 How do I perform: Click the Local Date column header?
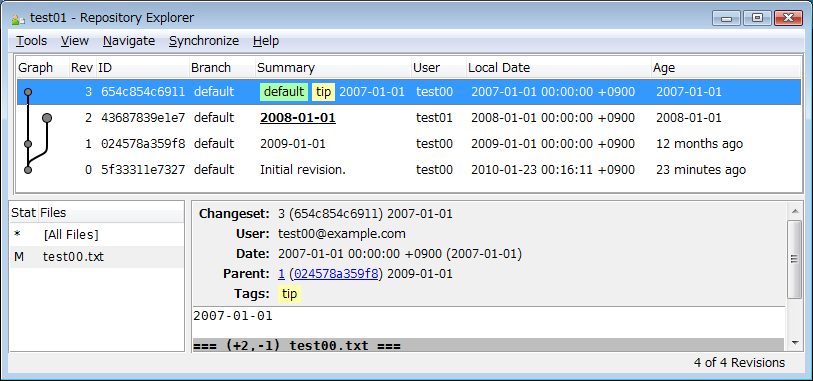(558, 68)
